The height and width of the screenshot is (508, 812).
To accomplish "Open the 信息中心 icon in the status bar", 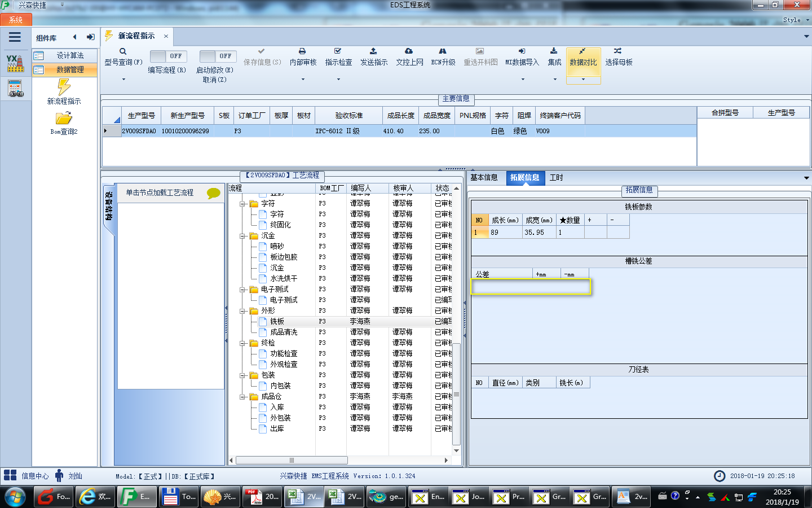I will click(x=10, y=475).
